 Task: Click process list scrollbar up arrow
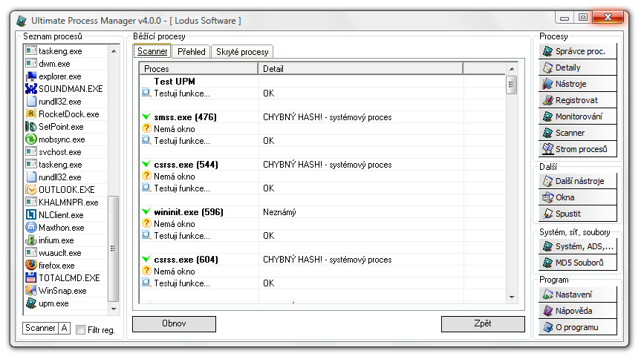coord(114,51)
